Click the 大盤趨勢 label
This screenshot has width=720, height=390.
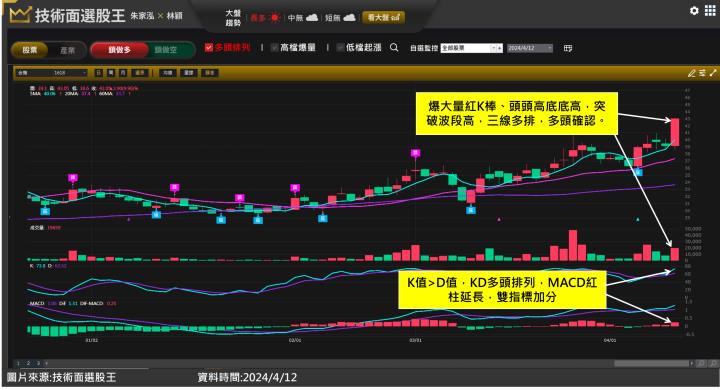(233, 18)
